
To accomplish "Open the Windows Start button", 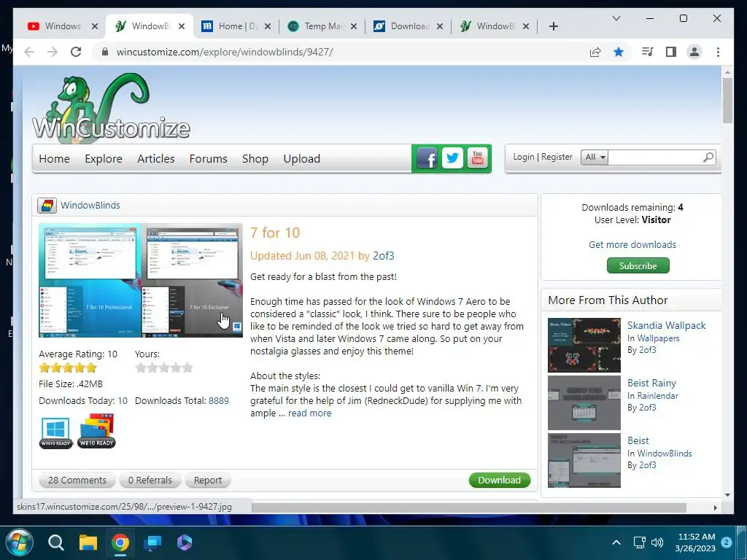I will pos(19,542).
